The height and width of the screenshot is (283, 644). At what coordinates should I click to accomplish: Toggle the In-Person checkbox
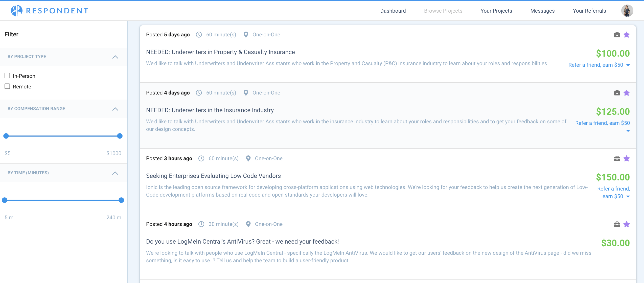(x=7, y=76)
